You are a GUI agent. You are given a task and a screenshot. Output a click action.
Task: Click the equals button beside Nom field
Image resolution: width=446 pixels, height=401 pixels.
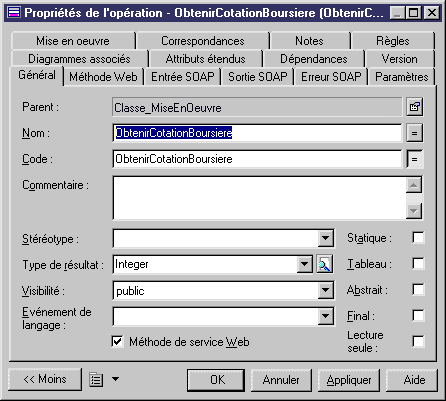tap(415, 133)
